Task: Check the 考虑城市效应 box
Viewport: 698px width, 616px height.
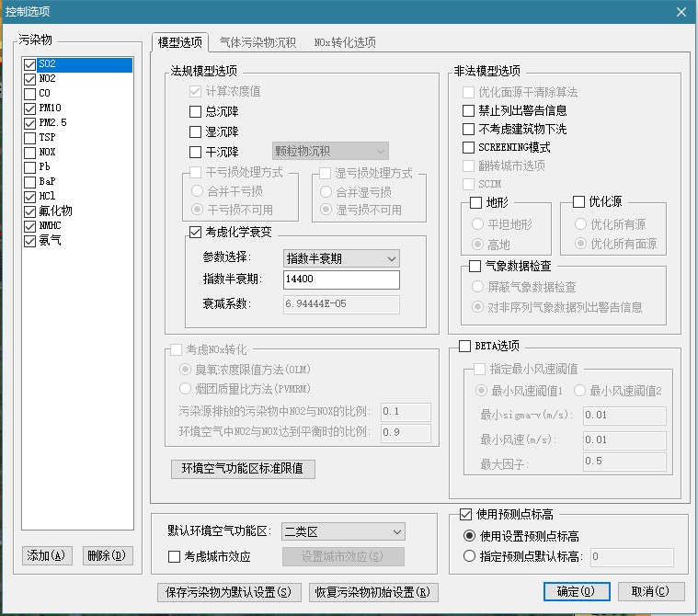Action: [x=175, y=556]
